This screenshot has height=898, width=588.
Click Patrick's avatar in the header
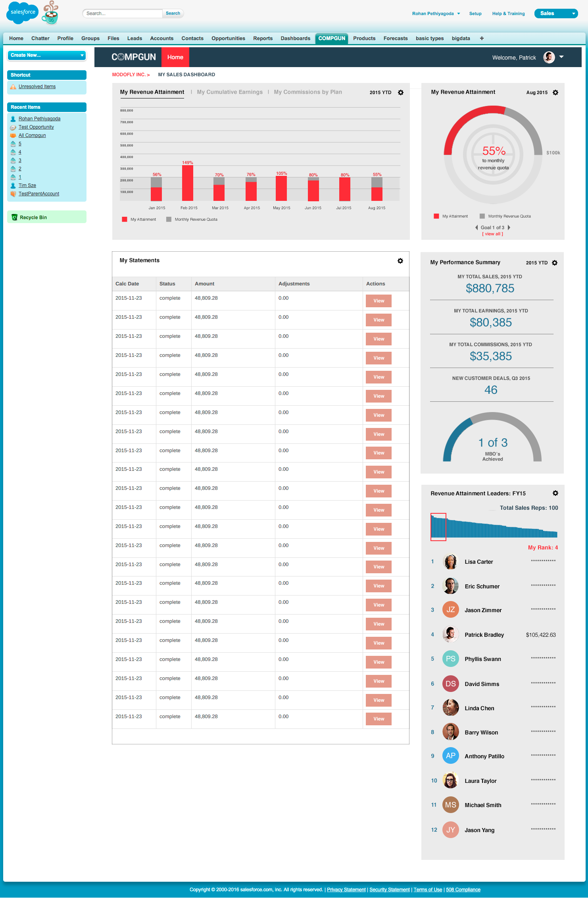[x=549, y=57]
